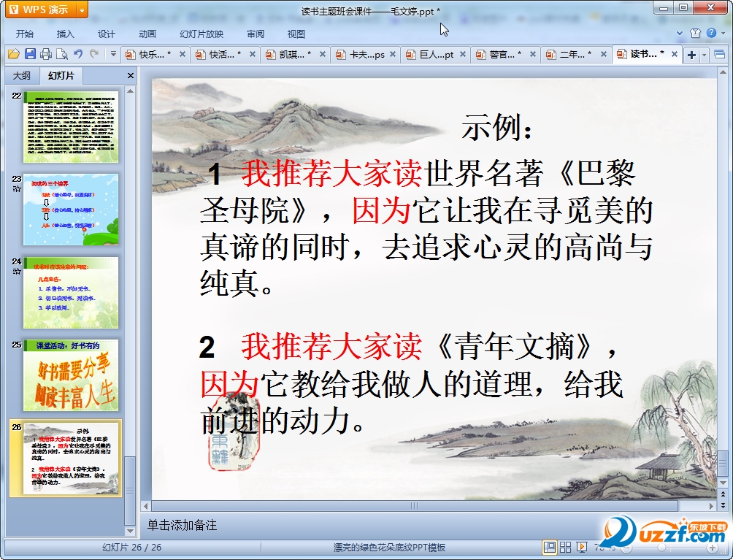Click animation star icon beside slide 24
Image resolution: width=733 pixels, height=560 pixels.
(18, 271)
